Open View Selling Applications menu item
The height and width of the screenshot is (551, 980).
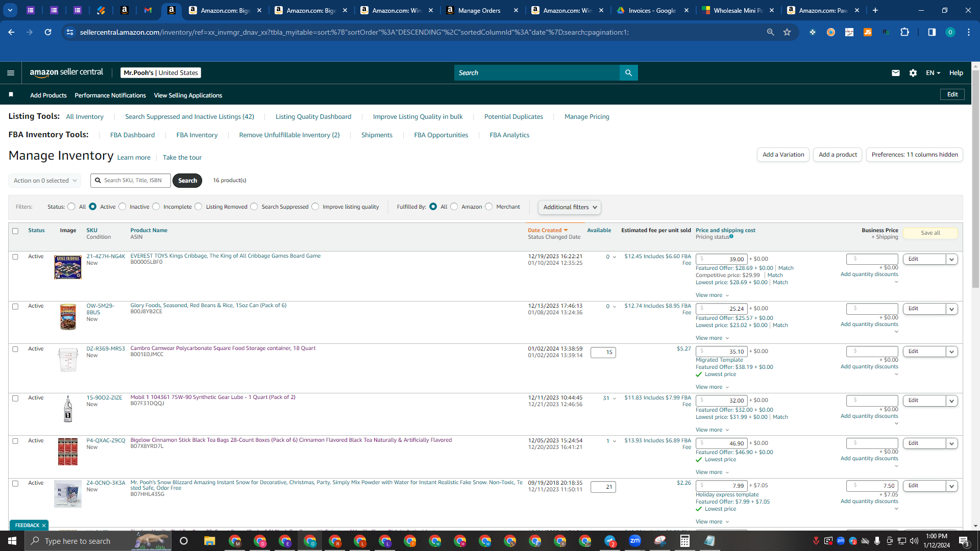coord(188,95)
